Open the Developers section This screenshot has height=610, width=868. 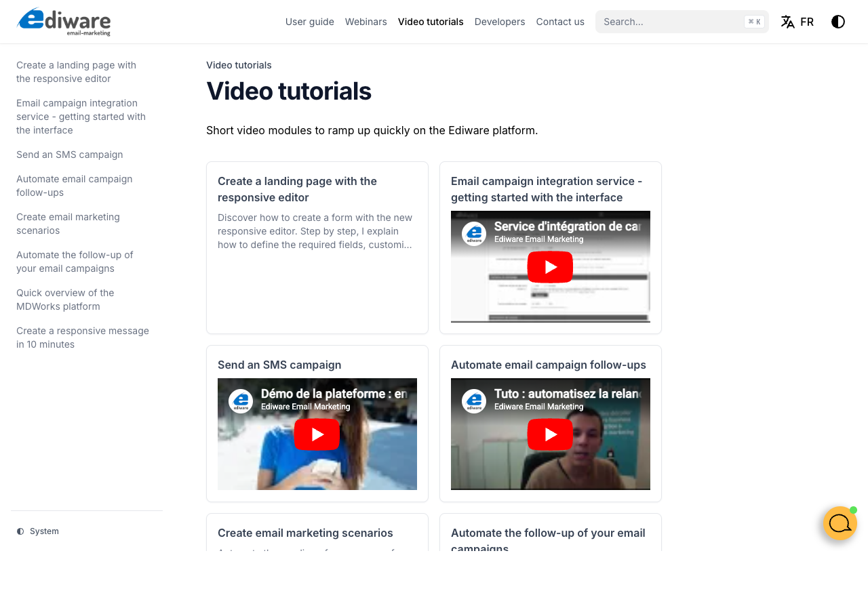(500, 22)
